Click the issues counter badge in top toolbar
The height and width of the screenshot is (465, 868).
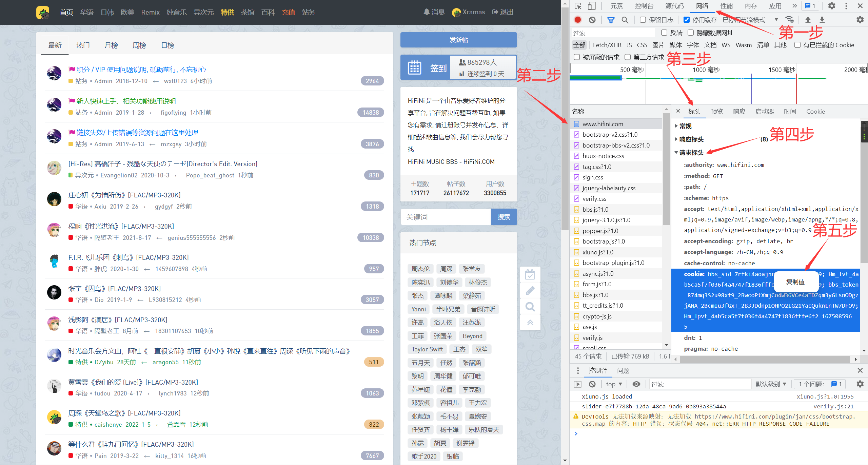[x=810, y=6]
